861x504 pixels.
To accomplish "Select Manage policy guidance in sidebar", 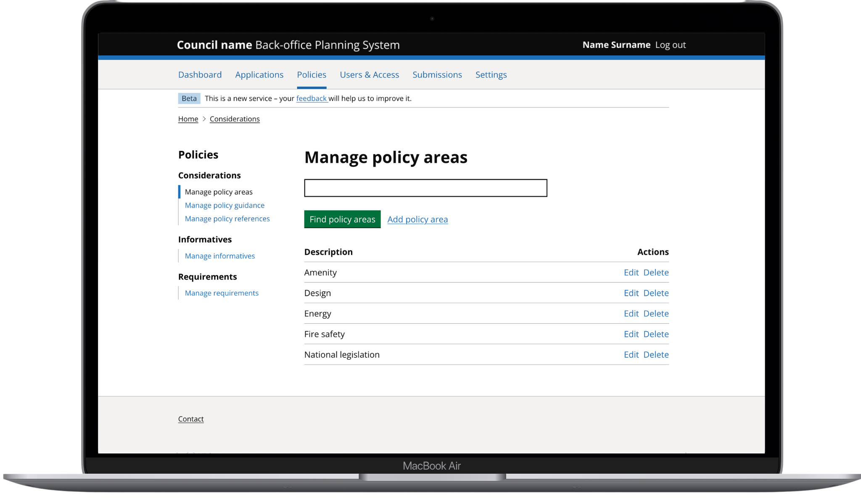I will click(x=224, y=206).
